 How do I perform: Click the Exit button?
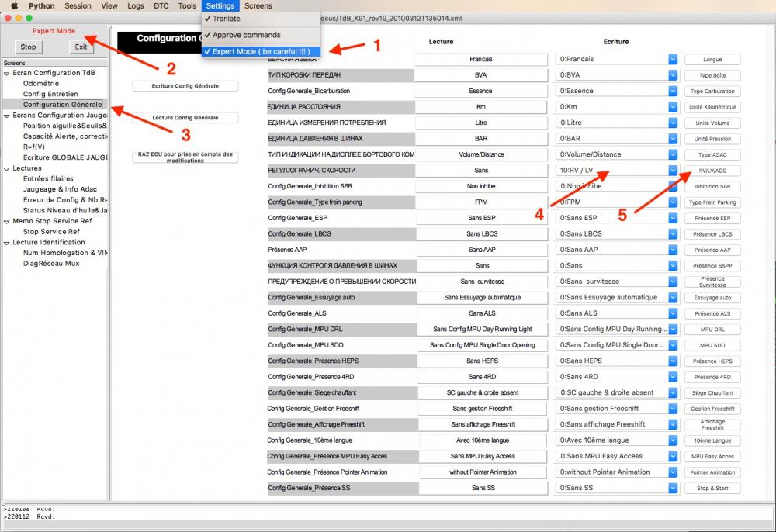[81, 47]
